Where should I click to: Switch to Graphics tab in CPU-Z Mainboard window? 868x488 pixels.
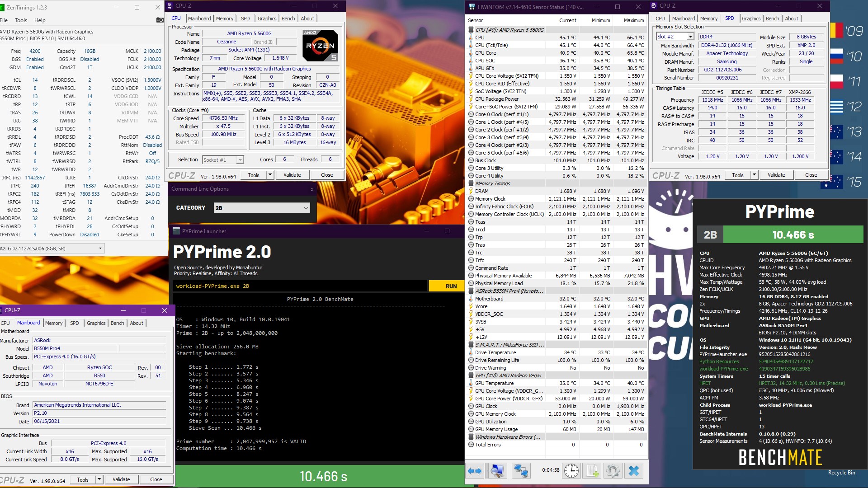(96, 323)
